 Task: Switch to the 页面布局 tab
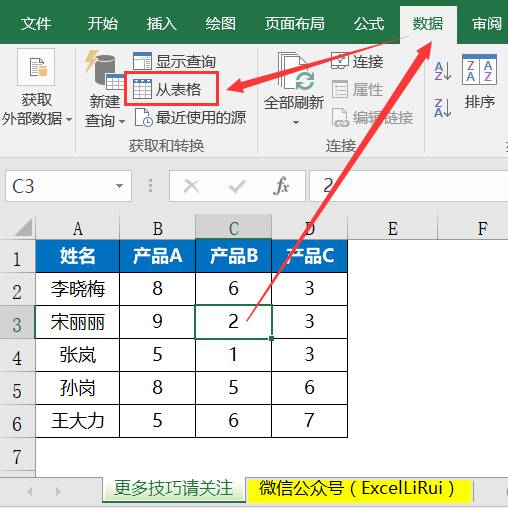point(295,24)
